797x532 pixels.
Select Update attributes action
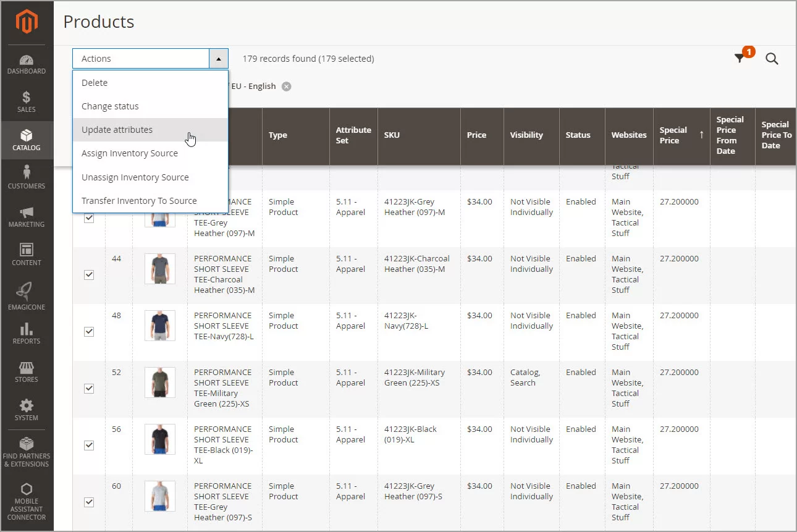(150, 130)
